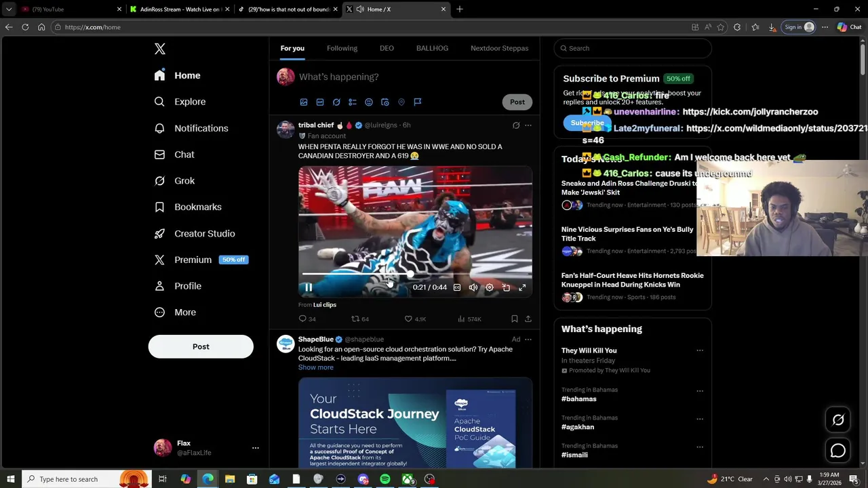This screenshot has height=488, width=868.
Task: Open Explore in the sidebar
Action: pyautogui.click(x=180, y=102)
